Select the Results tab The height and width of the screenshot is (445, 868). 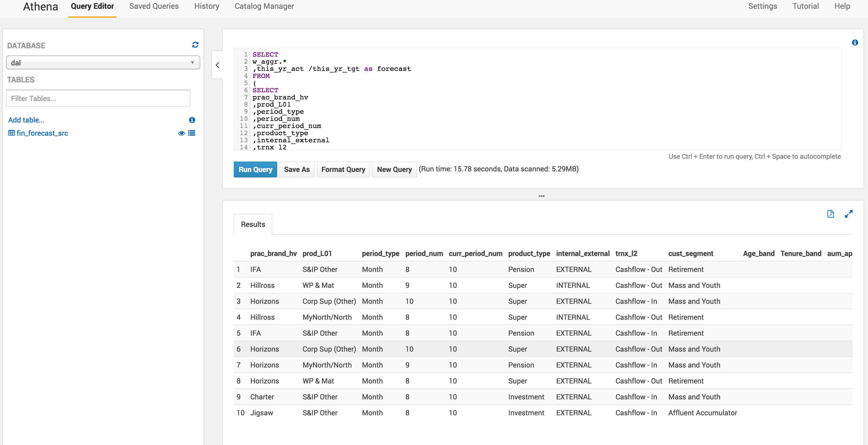pos(253,224)
